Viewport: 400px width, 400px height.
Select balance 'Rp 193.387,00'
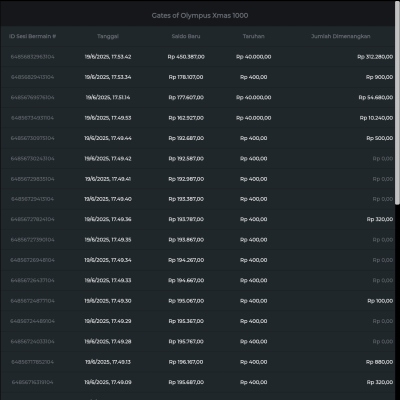pyautogui.click(x=186, y=199)
